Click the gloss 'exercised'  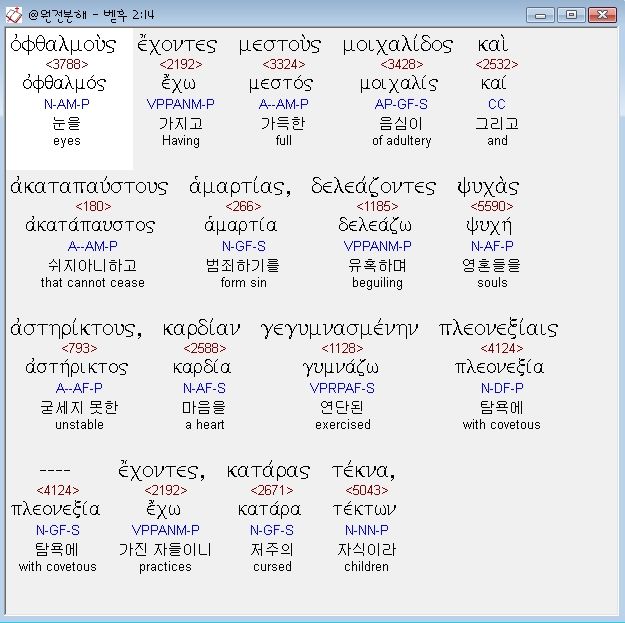pyautogui.click(x=343, y=425)
